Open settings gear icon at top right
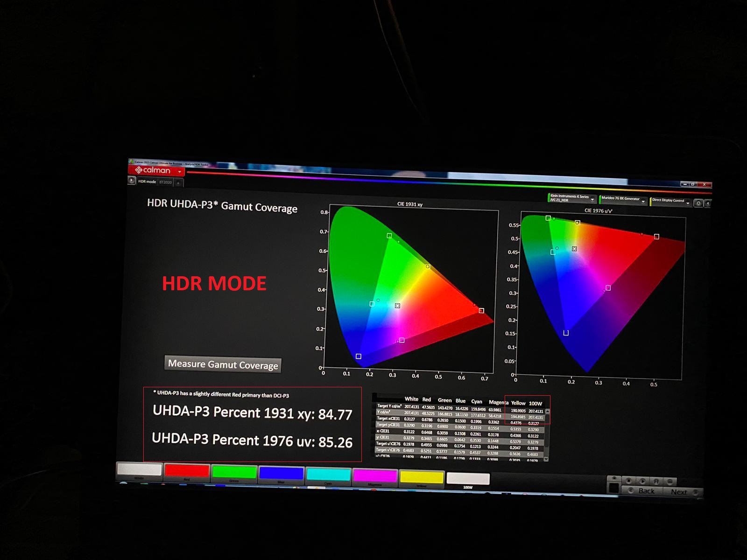The image size is (747, 560). (x=698, y=203)
